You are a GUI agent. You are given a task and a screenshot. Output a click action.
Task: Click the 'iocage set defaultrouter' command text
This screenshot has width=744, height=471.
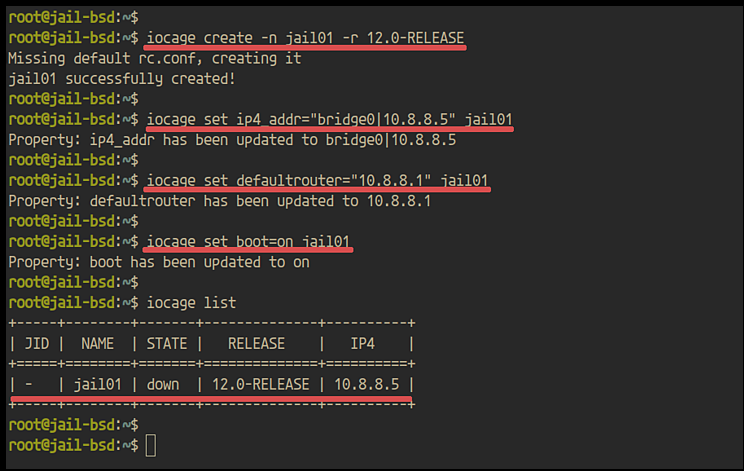click(317, 181)
